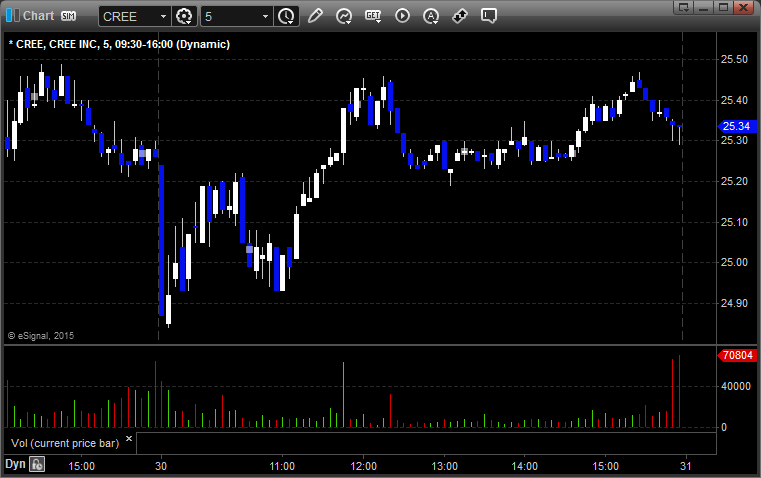The image size is (761, 478).
Task: Click the blue link-color bar icon beside Chart
Action: tap(13, 16)
